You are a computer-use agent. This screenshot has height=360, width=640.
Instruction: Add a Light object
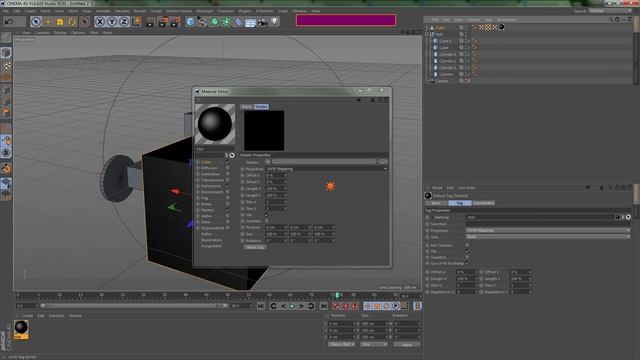pos(275,22)
